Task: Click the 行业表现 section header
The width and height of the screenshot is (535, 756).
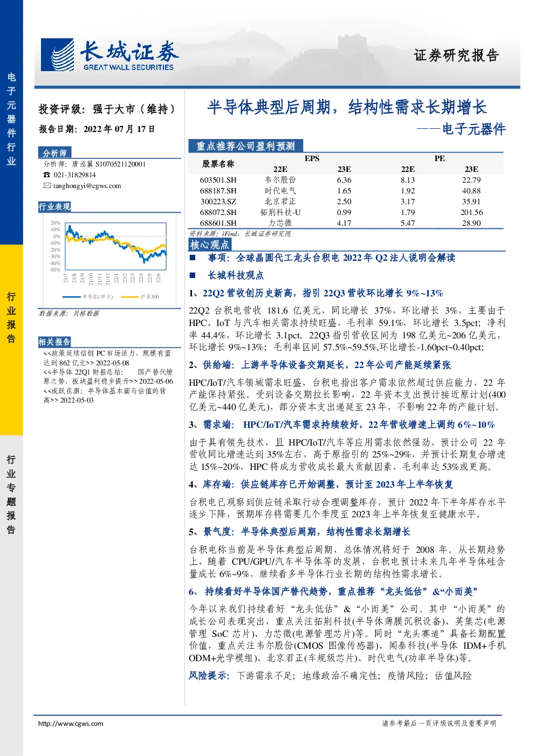Action: tap(54, 207)
